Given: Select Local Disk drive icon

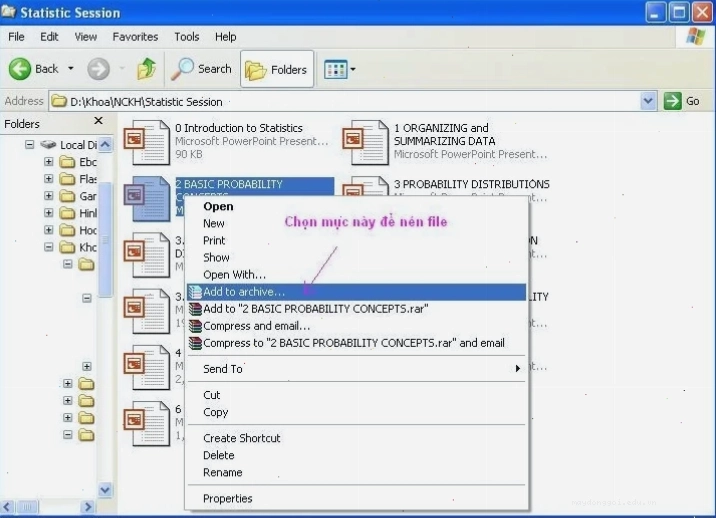Looking at the screenshot, I should tap(48, 145).
